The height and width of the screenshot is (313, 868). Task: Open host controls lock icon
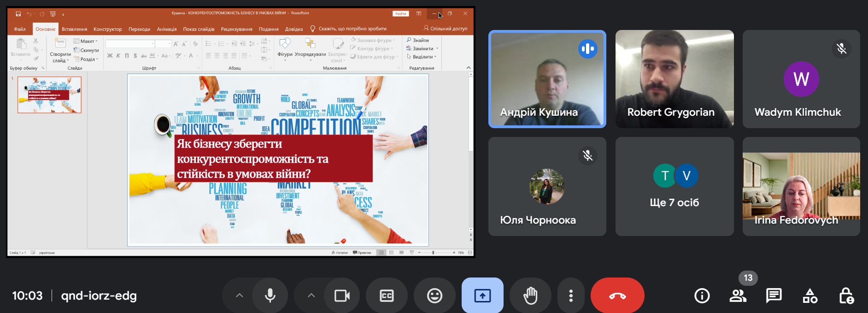(846, 295)
